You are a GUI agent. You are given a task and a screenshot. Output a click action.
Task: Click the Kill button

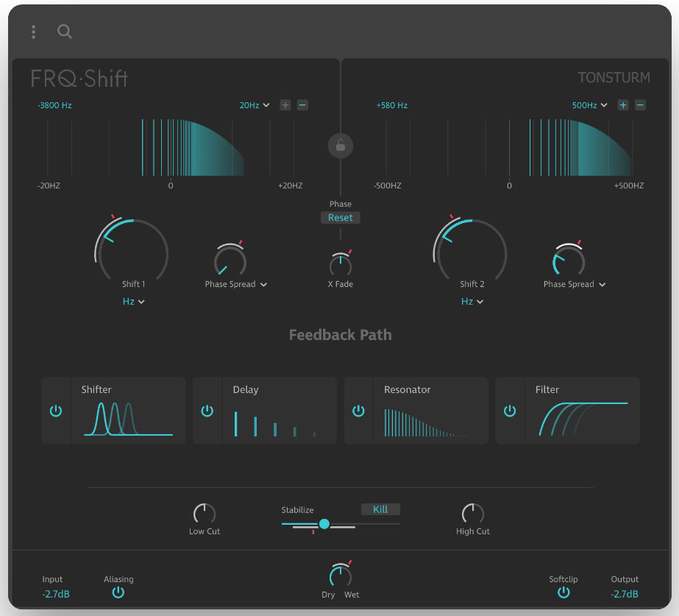[x=380, y=509]
